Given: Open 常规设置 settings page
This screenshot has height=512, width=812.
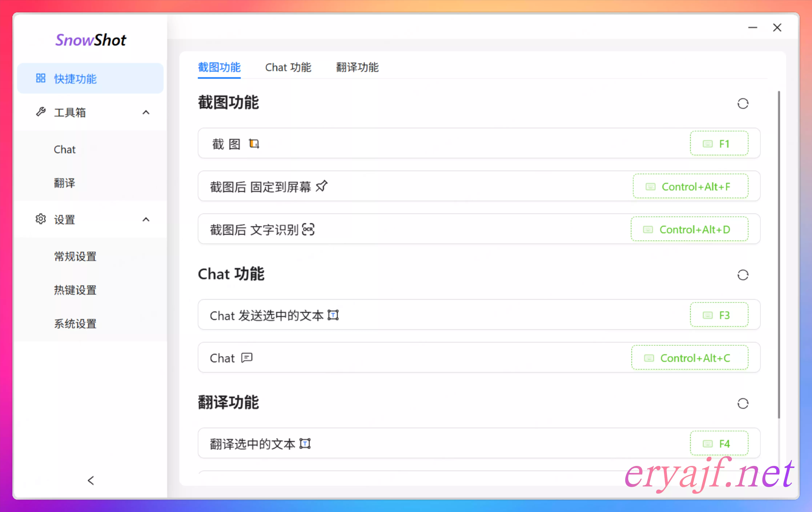Looking at the screenshot, I should [x=75, y=256].
